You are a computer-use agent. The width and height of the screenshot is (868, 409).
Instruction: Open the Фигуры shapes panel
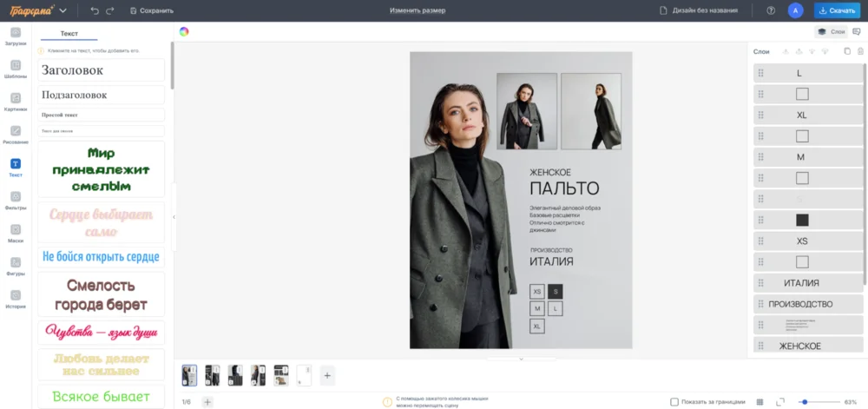tap(16, 265)
